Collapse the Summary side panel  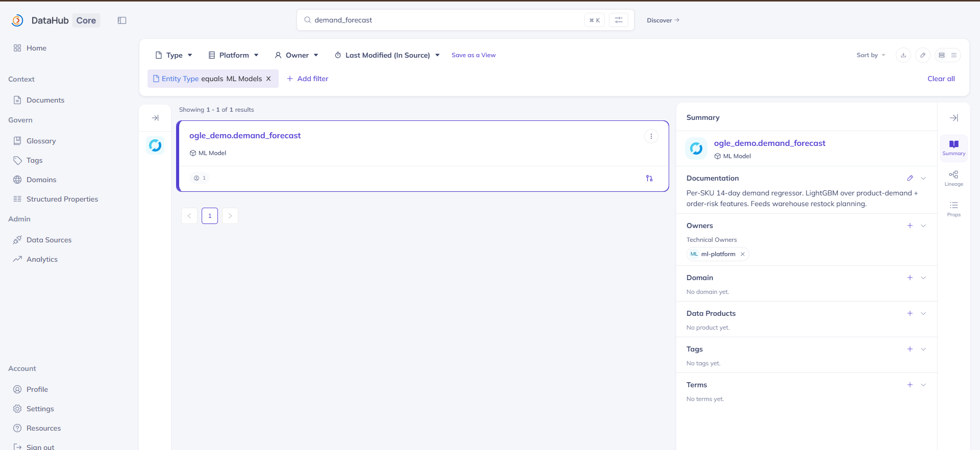pyautogui.click(x=954, y=118)
